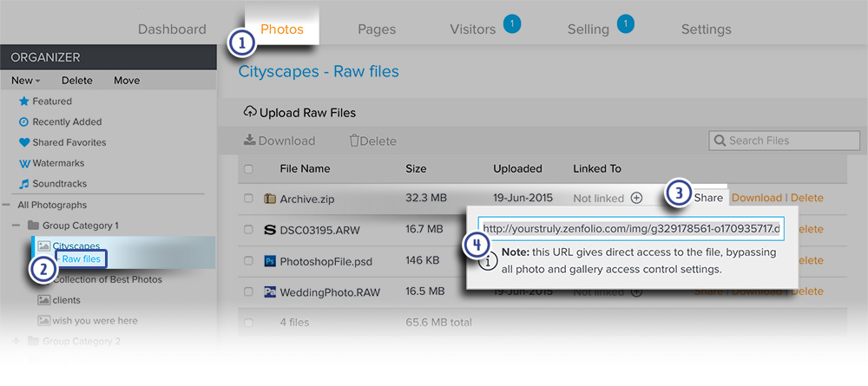Select the clients gallery
The height and width of the screenshot is (386, 868).
tap(67, 300)
